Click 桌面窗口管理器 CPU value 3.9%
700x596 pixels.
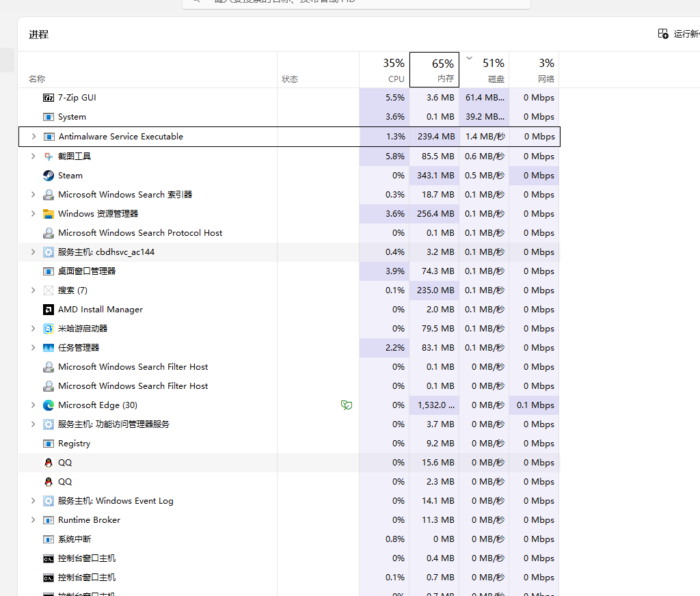395,271
